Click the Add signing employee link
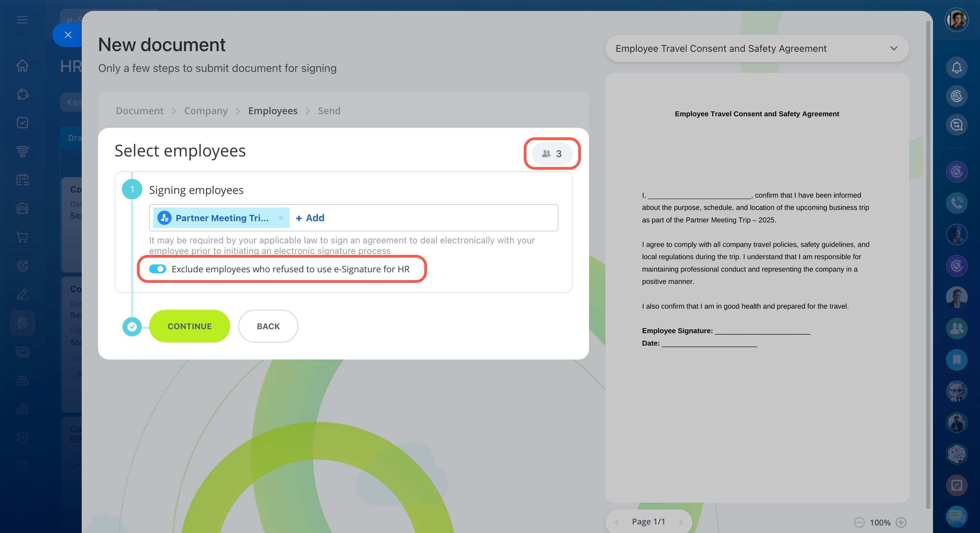This screenshot has width=980, height=533. click(x=310, y=218)
